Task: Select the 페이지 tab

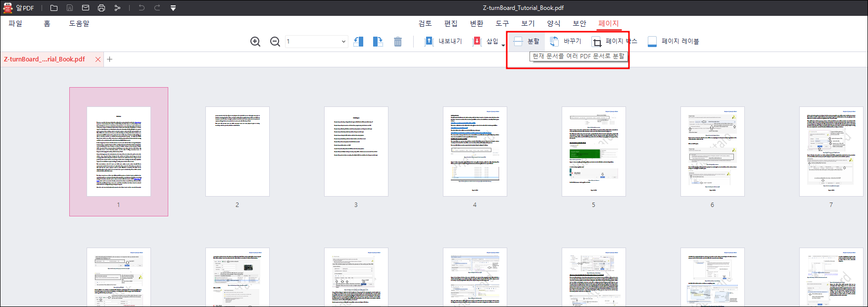Action: coord(609,23)
